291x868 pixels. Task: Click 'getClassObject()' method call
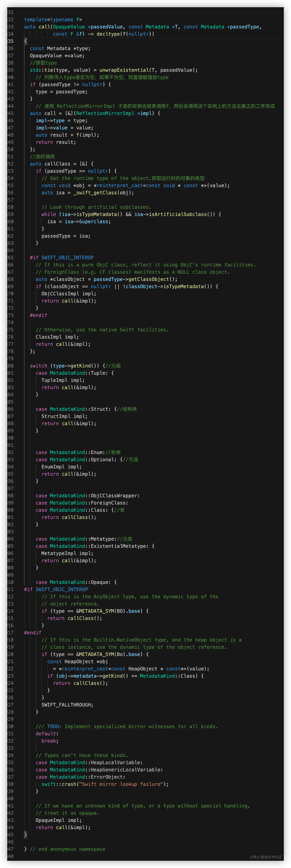pos(152,279)
